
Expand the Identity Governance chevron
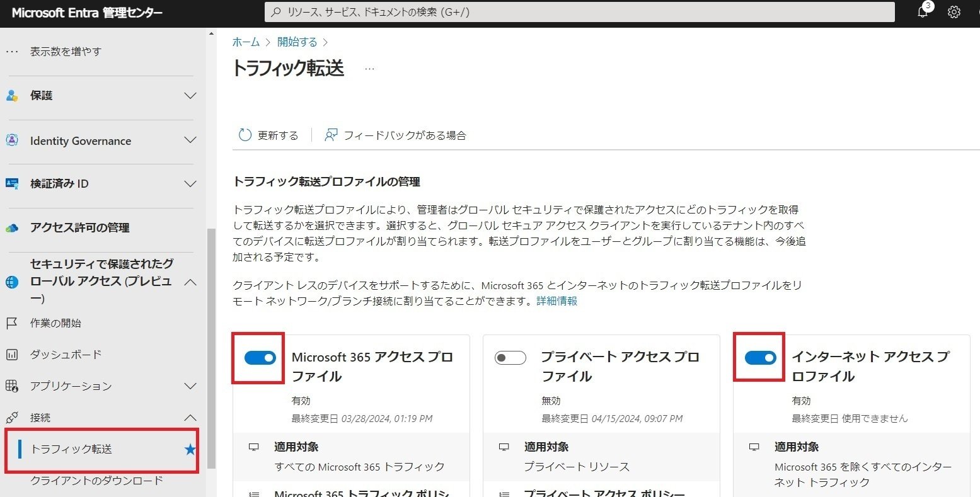point(190,140)
